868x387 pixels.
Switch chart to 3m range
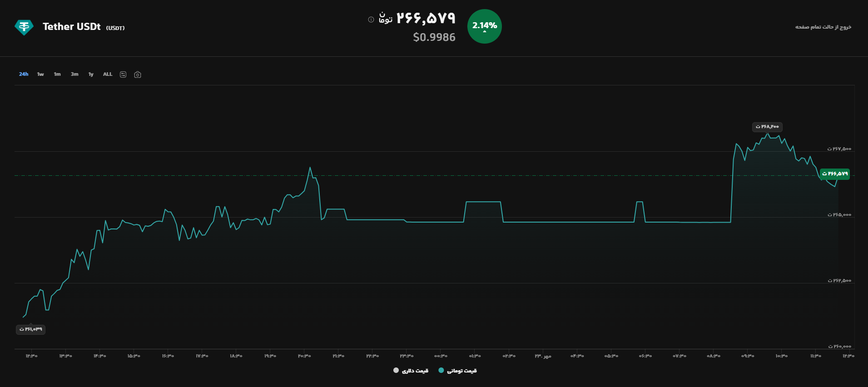point(74,74)
